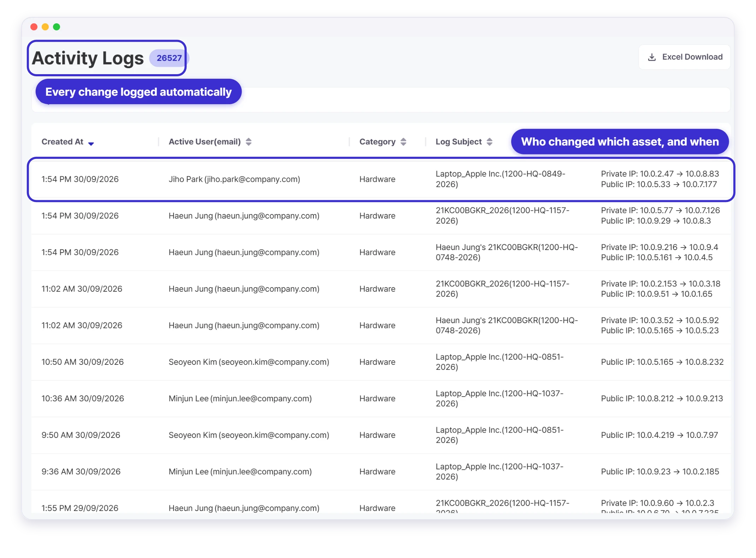The image size is (756, 558).
Task: Click the Log Subject header label
Action: point(459,142)
